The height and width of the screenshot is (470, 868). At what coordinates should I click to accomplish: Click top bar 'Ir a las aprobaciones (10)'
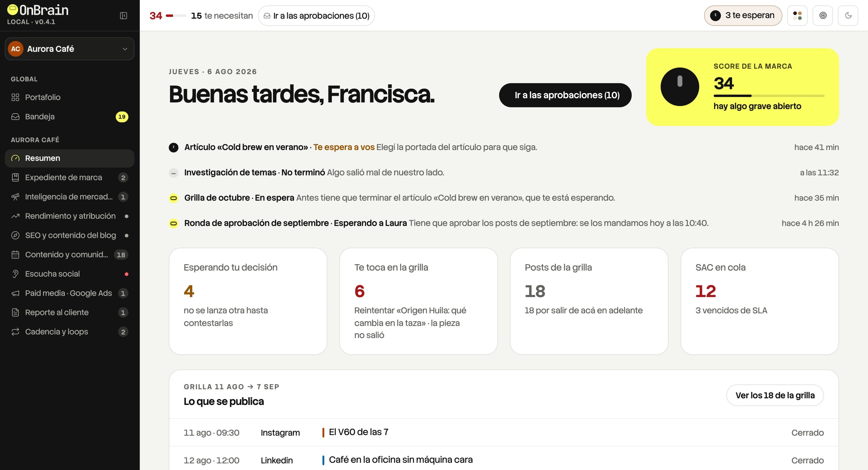[316, 16]
